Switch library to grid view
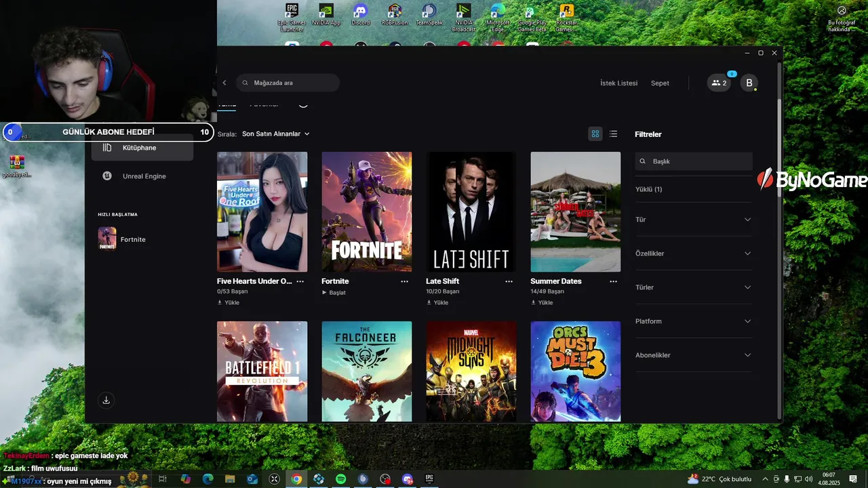 [x=595, y=134]
